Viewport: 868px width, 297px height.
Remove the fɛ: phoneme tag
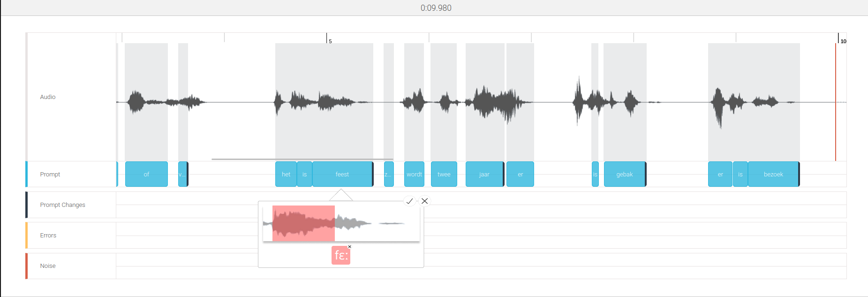click(349, 246)
